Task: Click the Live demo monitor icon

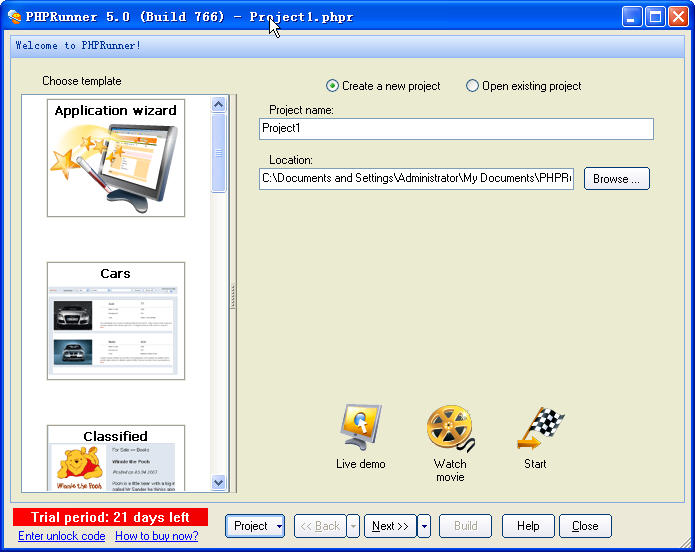Action: (x=360, y=428)
